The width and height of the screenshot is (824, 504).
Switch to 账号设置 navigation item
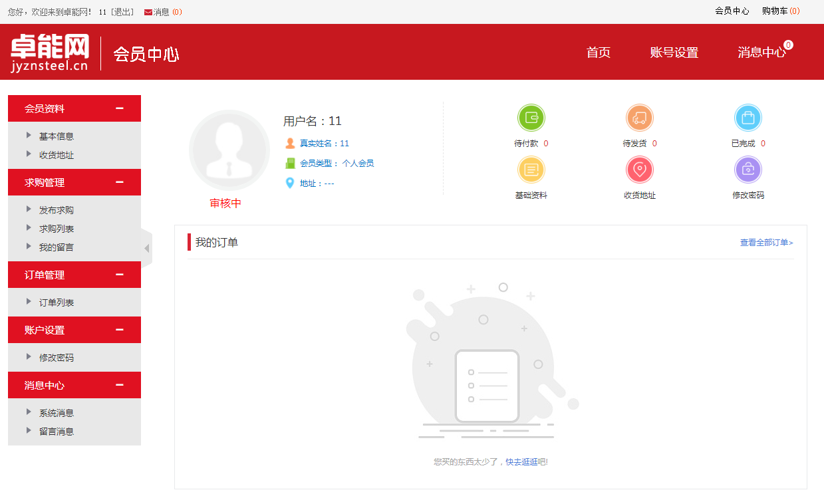pos(674,52)
